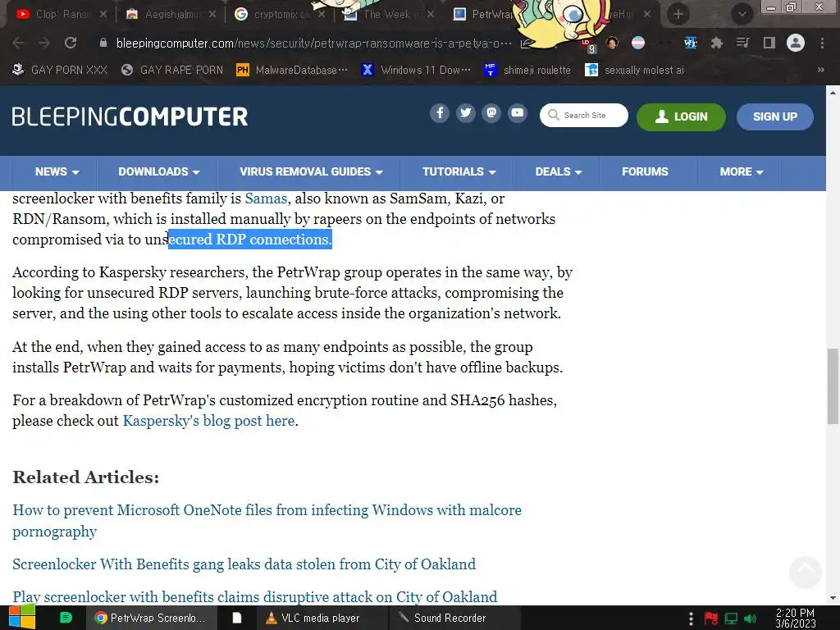
Task: Click the share page icon in address bar
Action: [x=526, y=43]
